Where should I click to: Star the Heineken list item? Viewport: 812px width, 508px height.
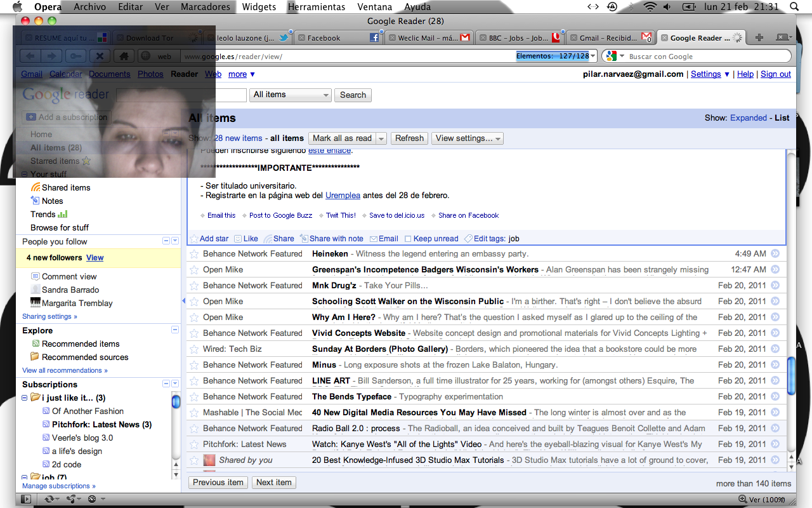(194, 254)
